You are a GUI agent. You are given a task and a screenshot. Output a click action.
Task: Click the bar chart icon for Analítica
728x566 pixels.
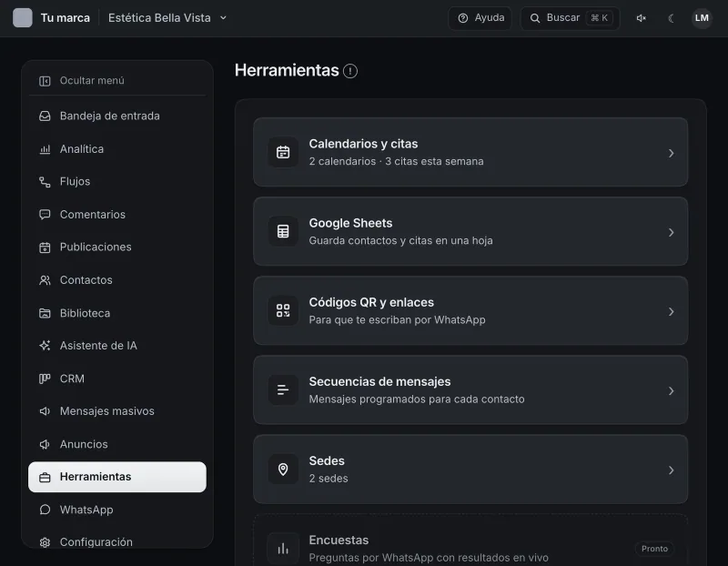pos(45,149)
